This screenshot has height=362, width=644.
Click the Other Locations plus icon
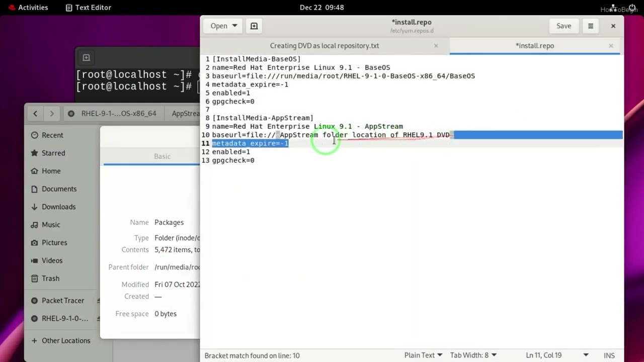click(34, 340)
